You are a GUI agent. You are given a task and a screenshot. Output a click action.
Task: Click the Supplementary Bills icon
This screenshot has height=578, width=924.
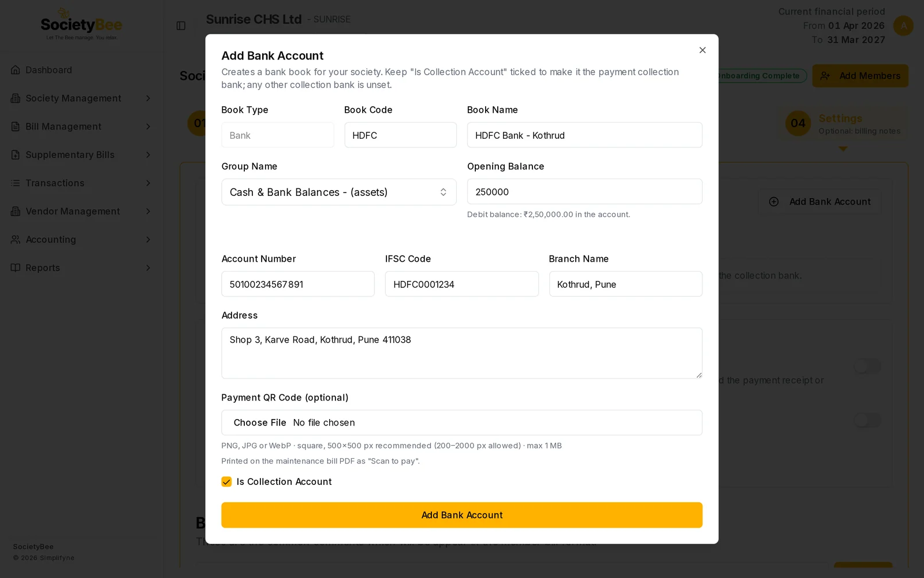click(x=16, y=155)
